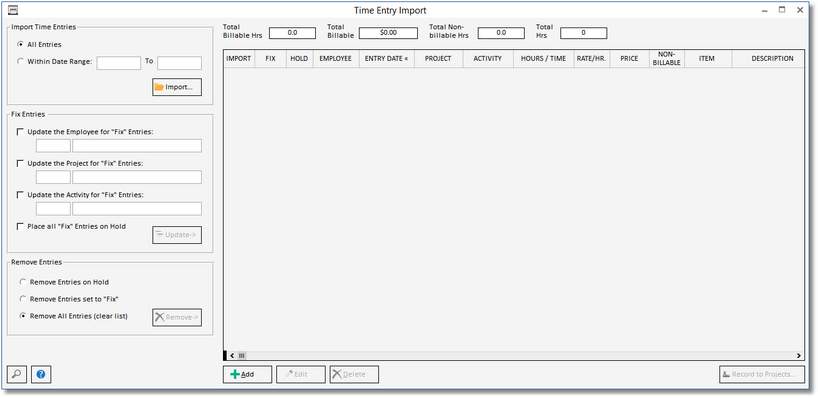Sort by the IMPORT column header
The height and width of the screenshot is (398, 818).
[x=239, y=58]
